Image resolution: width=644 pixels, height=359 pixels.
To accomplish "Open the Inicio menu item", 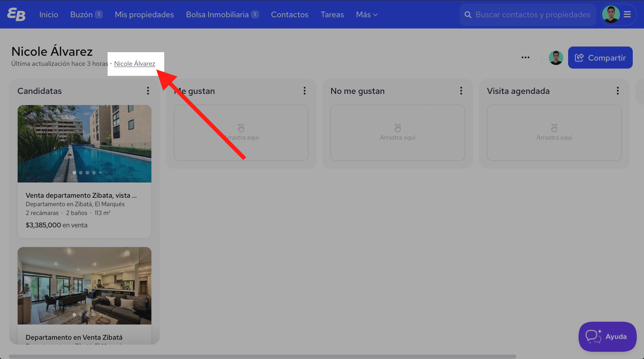I will tap(49, 14).
